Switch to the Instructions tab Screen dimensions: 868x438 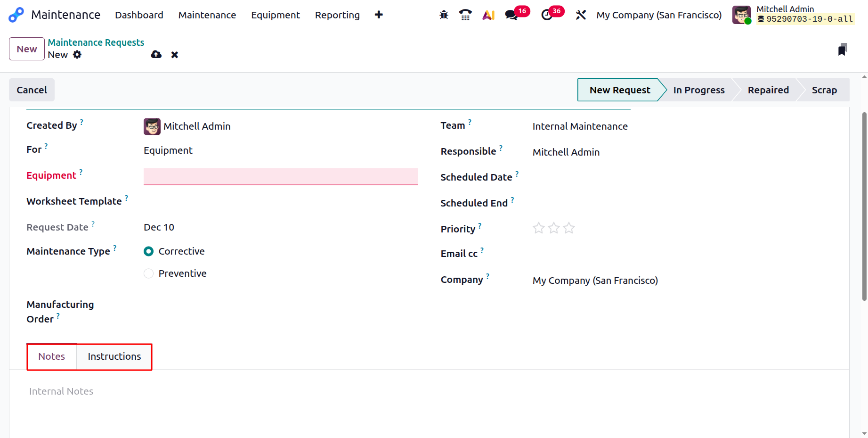pyautogui.click(x=114, y=356)
